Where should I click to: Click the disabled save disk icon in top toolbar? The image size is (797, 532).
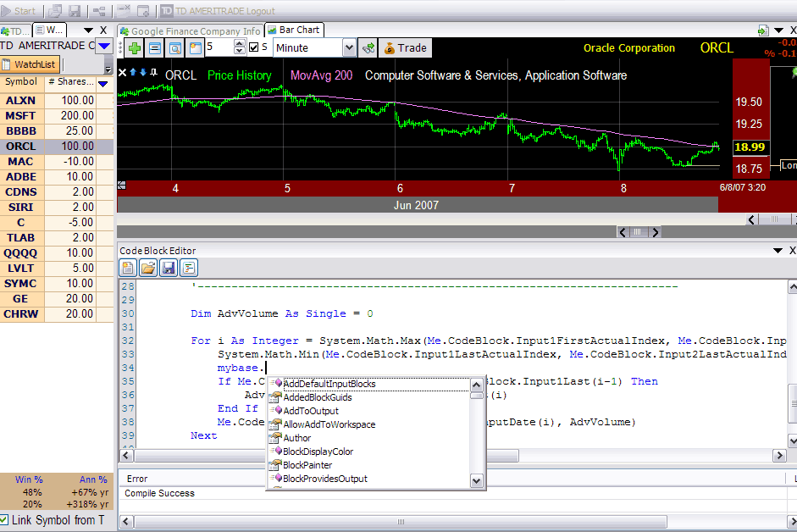75,11
